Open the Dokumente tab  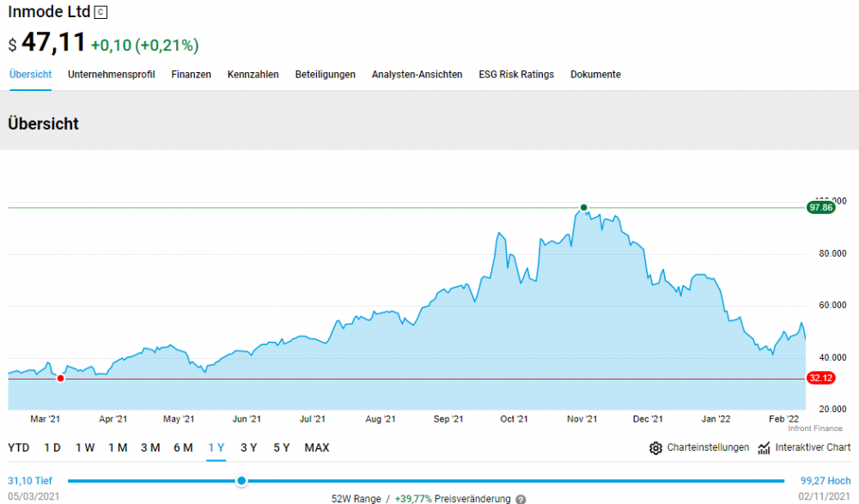click(x=595, y=75)
